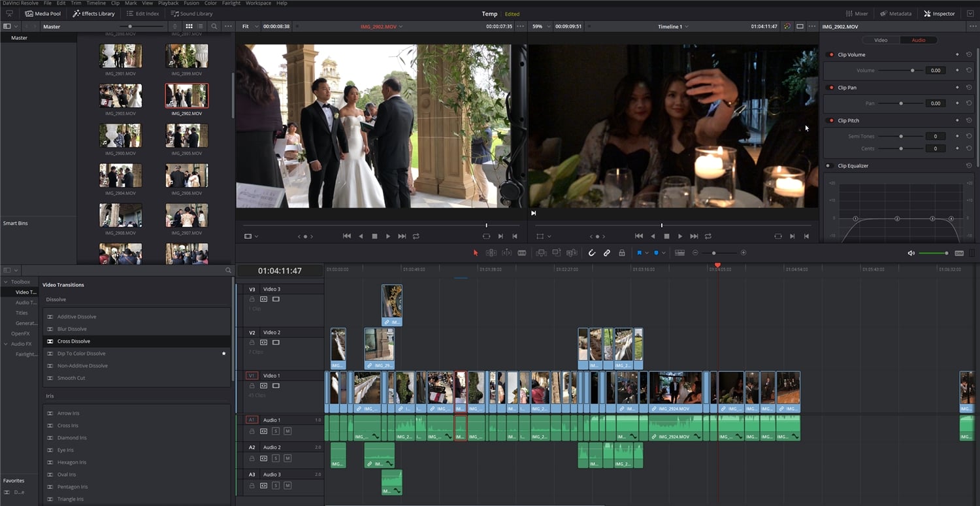
Task: Toggle the Inspector panel
Action: tap(939, 14)
